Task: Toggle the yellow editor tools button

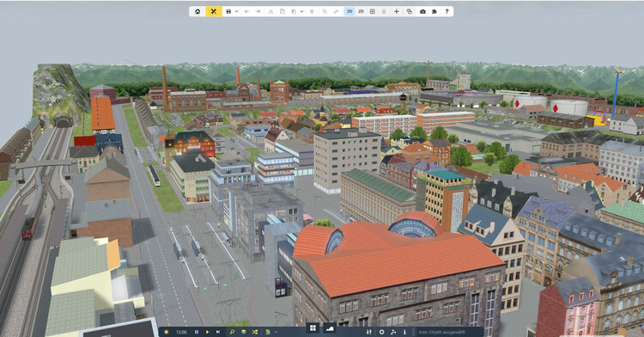Action: 214,11
